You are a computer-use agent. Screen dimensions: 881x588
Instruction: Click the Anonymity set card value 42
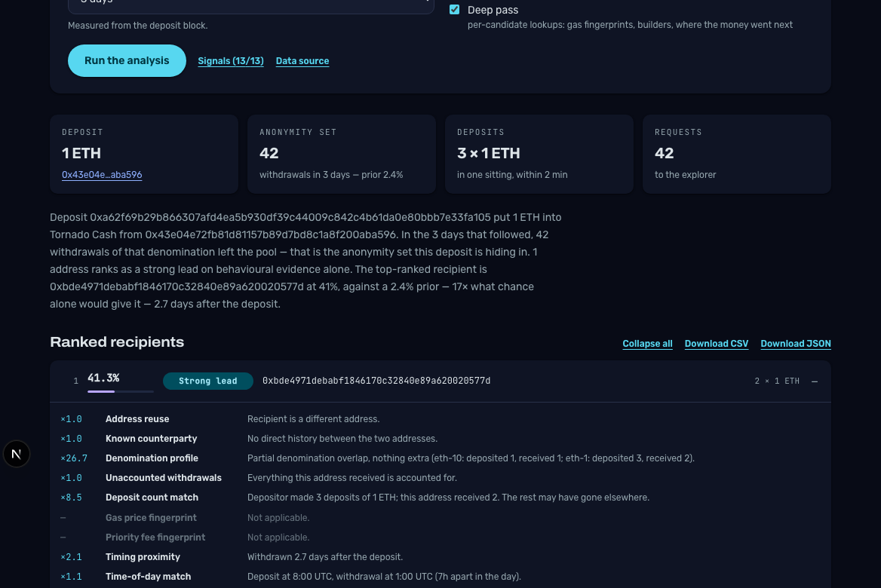tap(269, 153)
